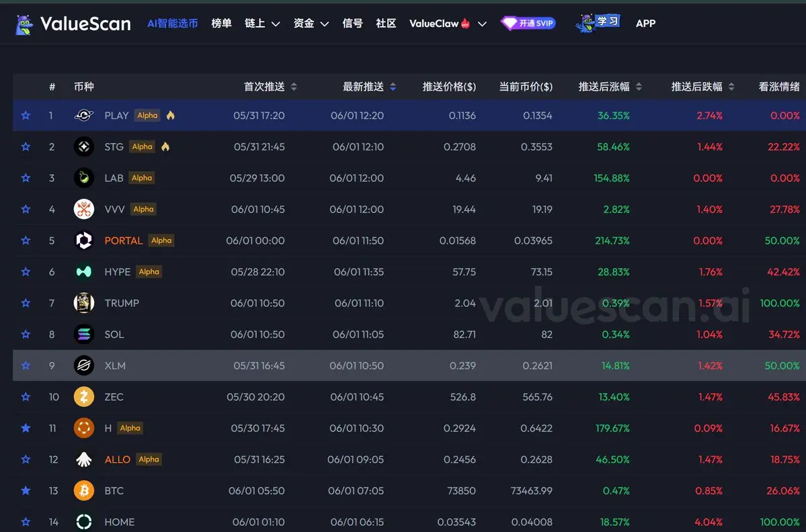Click the 开通 SVIP button
This screenshot has height=532, width=806.
(528, 23)
